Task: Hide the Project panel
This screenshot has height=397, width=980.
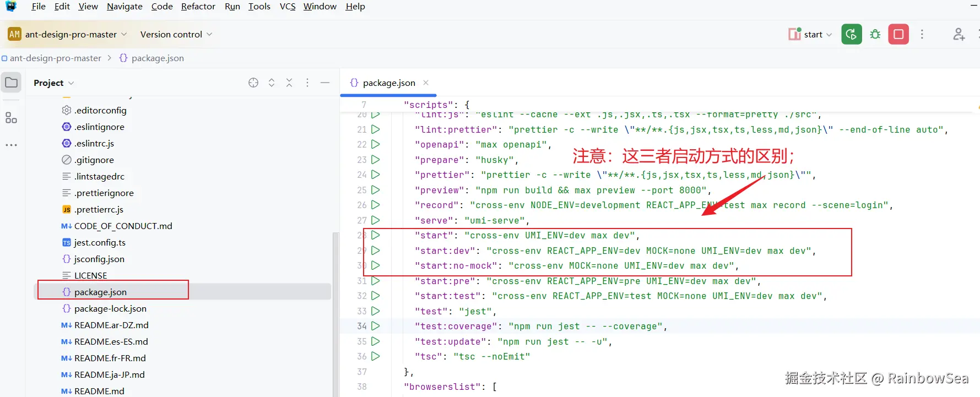Action: (325, 83)
